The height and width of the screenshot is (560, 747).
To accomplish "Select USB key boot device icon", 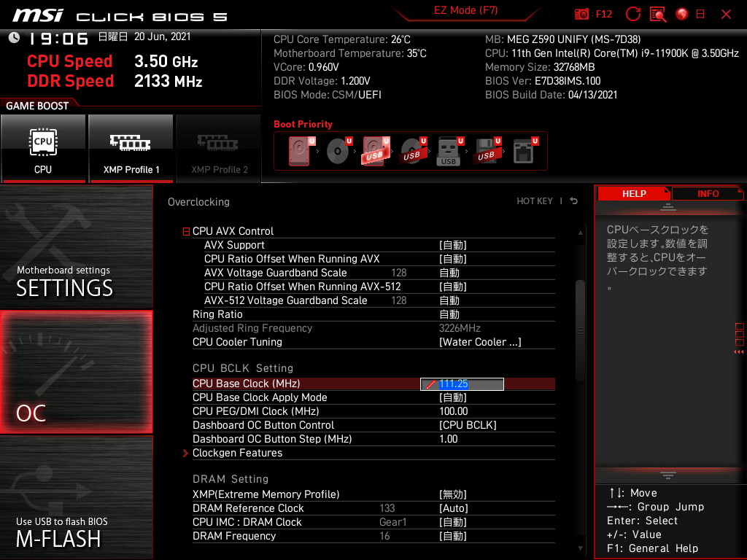I will pos(449,151).
